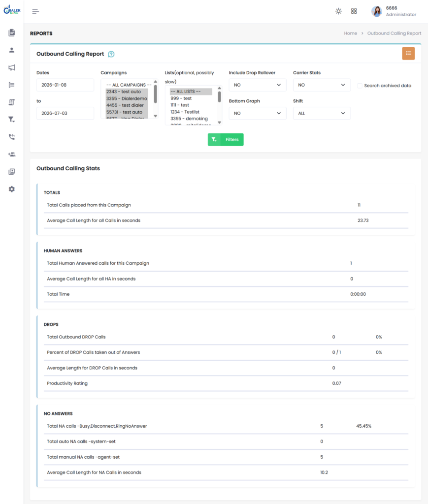Image resolution: width=428 pixels, height=504 pixels.
Task: Select campaign 4455 - test dialer
Action: pyautogui.click(x=127, y=105)
